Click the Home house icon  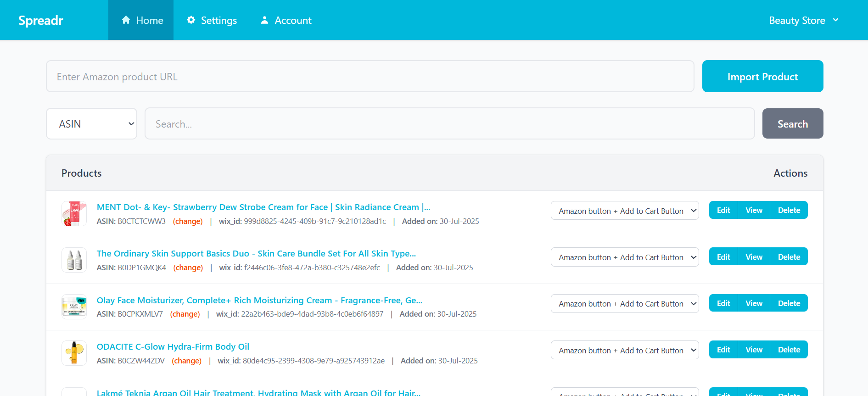coord(126,20)
